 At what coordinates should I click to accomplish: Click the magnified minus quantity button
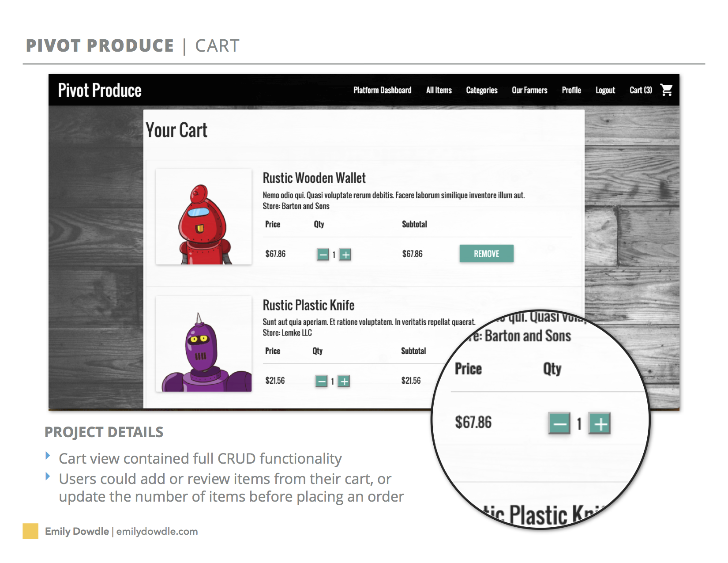[559, 423]
